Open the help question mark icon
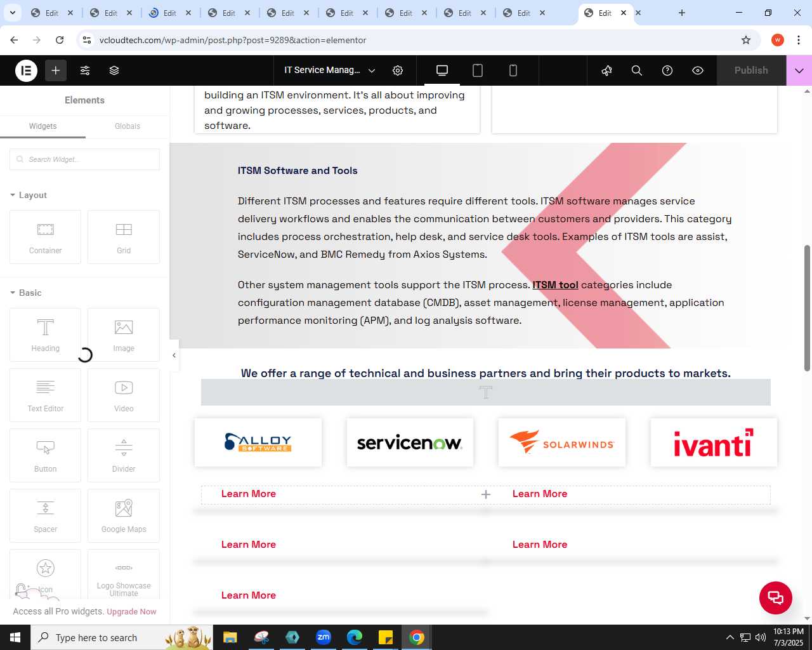 coord(667,70)
